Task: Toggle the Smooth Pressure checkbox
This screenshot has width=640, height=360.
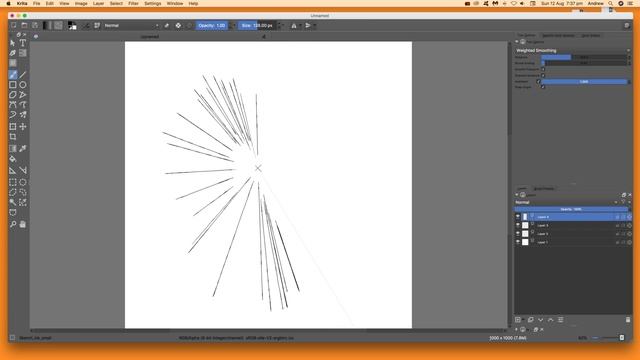Action: (543, 69)
